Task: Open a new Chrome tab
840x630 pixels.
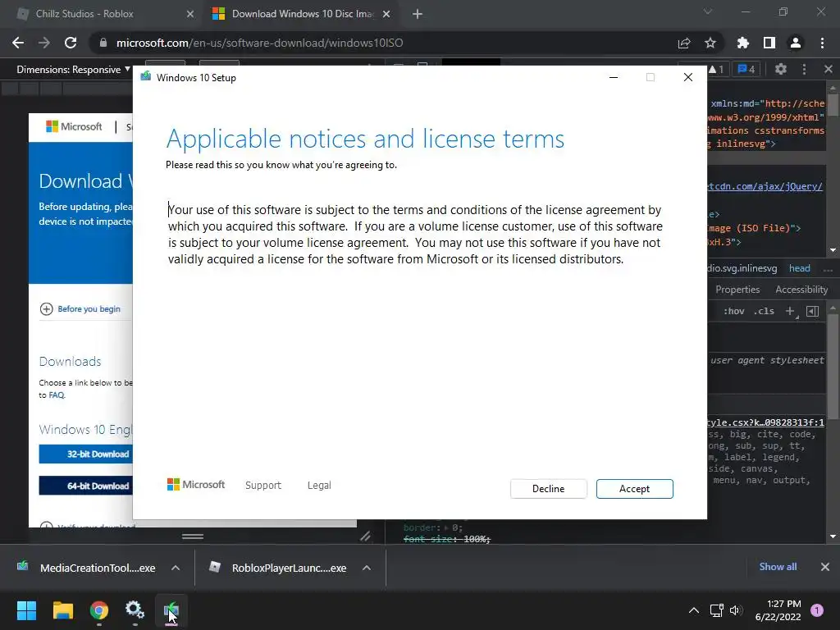Action: 418,15
